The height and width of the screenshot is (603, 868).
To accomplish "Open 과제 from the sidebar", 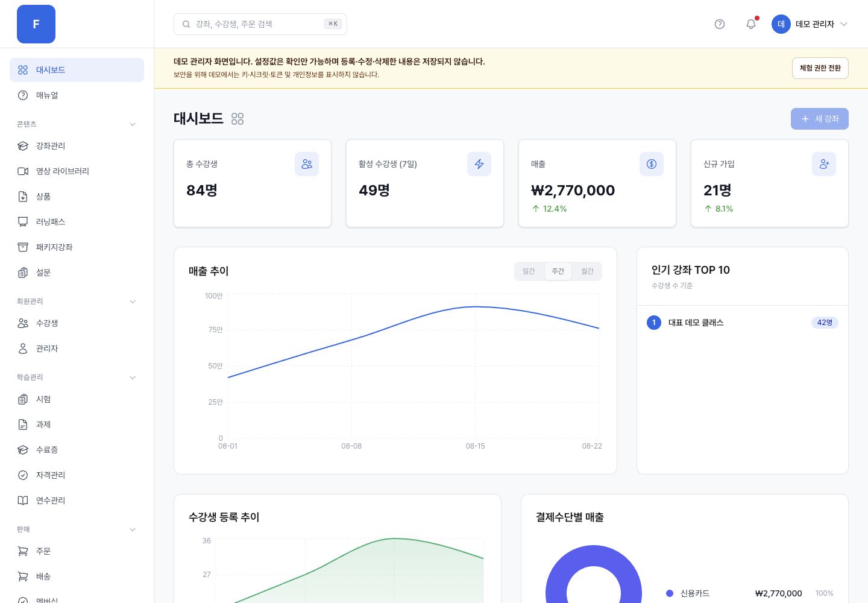I will click(77, 425).
